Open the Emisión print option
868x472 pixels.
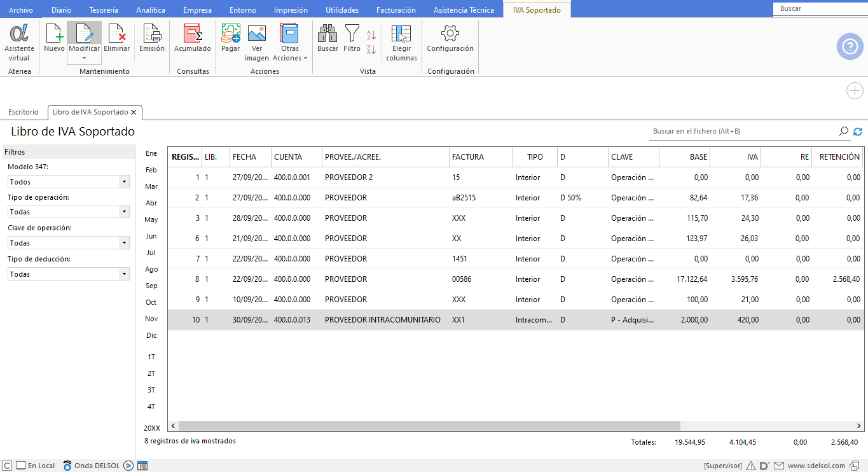pos(152,39)
